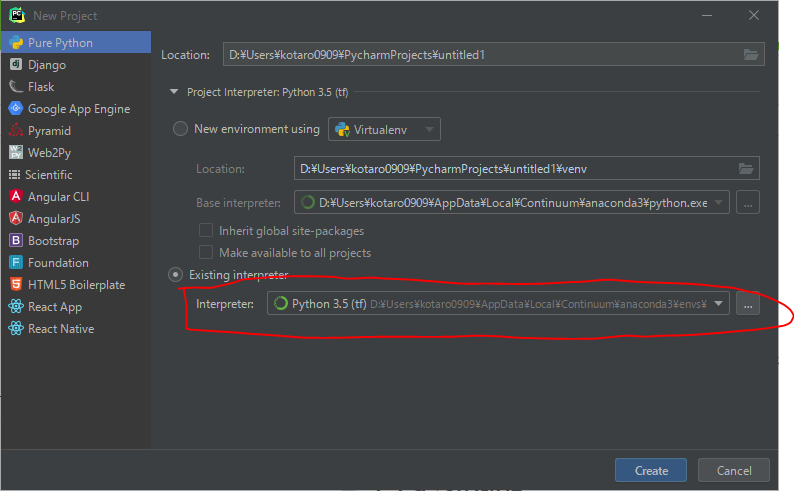The width and height of the screenshot is (794, 491).
Task: Choose HTML5 Boilerplate project type
Action: pyautogui.click(x=76, y=284)
